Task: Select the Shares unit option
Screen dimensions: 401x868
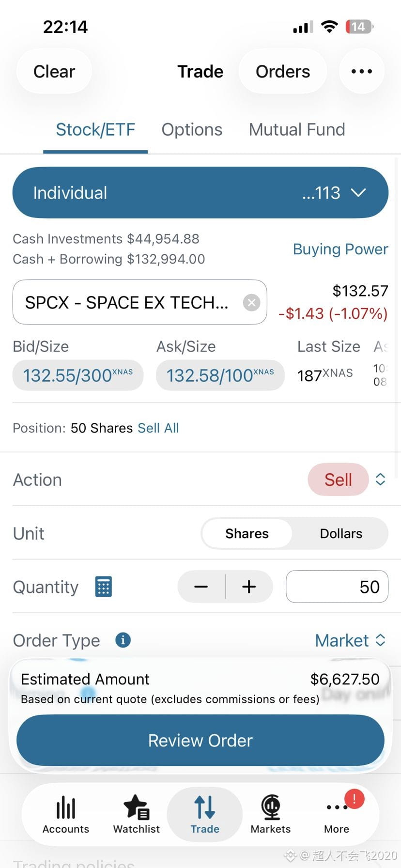Action: point(247,533)
